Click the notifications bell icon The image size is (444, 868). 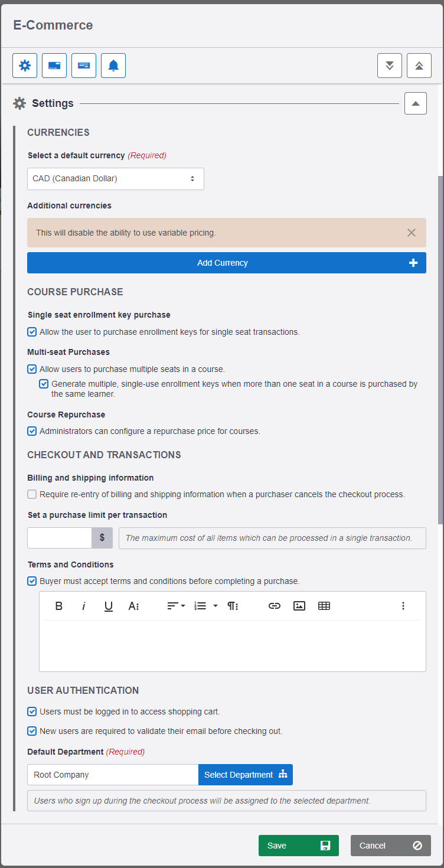pyautogui.click(x=113, y=65)
